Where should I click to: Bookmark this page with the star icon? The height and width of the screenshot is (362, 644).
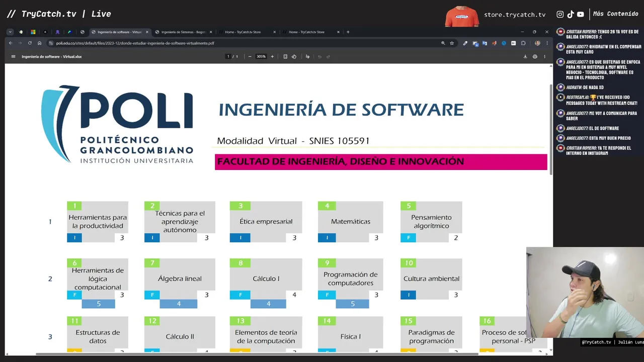point(452,43)
